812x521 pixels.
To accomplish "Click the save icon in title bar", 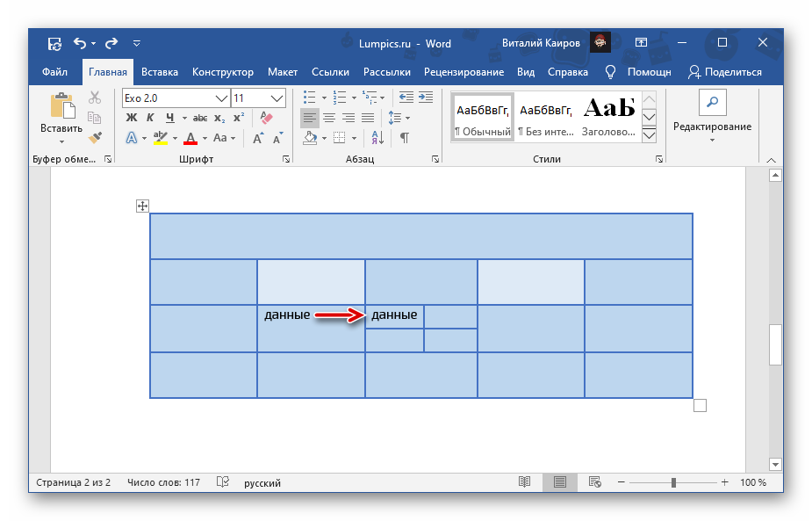I will click(x=54, y=43).
